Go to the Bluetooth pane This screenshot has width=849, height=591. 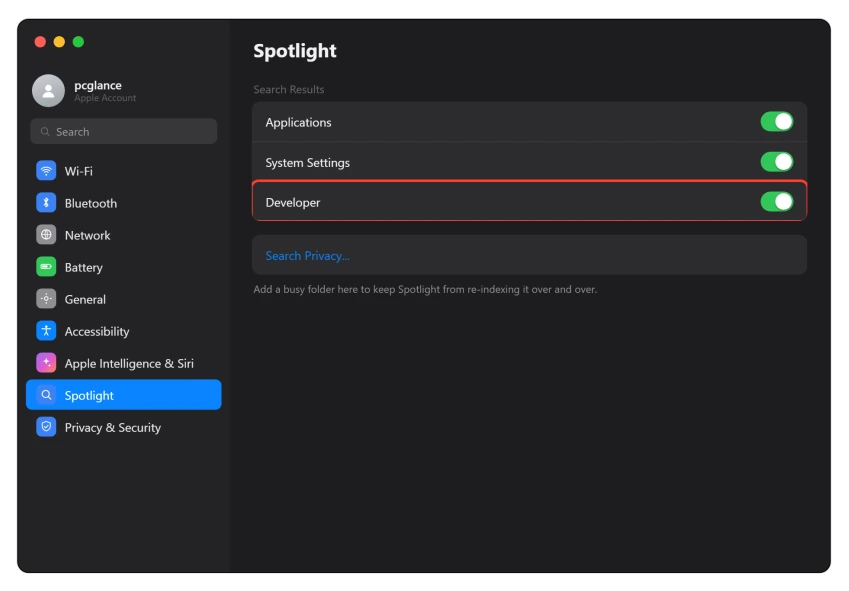pos(123,203)
